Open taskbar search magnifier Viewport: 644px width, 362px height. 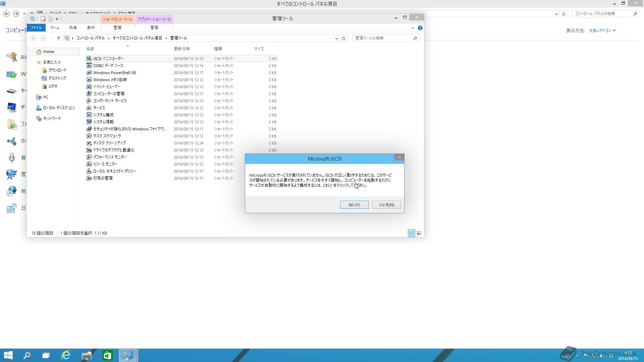(27, 355)
